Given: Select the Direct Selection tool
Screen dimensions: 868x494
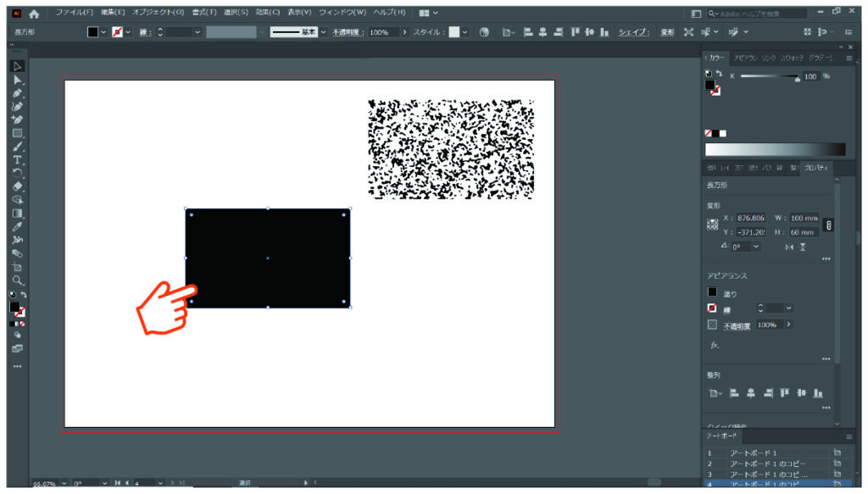Looking at the screenshot, I should pyautogui.click(x=17, y=80).
